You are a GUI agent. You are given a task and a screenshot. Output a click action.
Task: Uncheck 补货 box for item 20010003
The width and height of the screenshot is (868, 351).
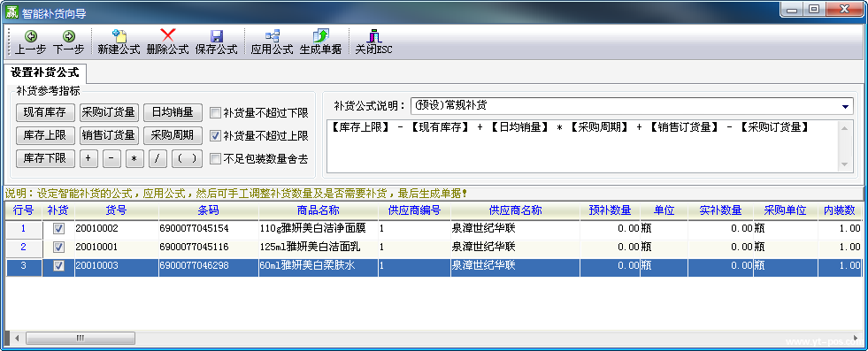point(58,266)
